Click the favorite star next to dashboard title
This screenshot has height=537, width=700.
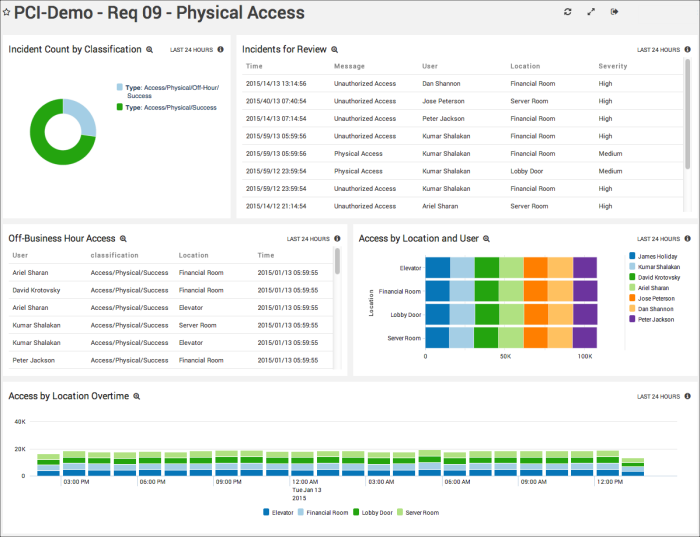pos(7,13)
